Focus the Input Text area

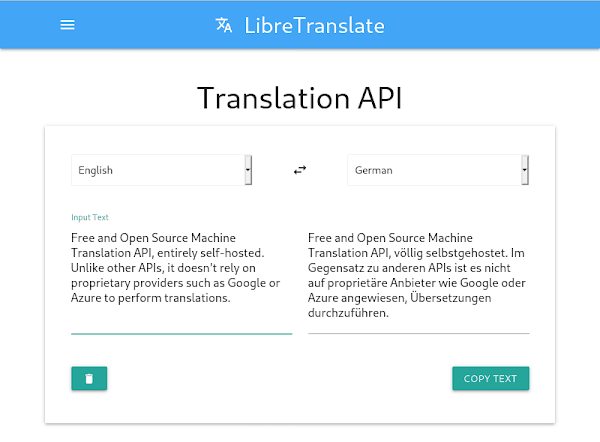(181, 281)
